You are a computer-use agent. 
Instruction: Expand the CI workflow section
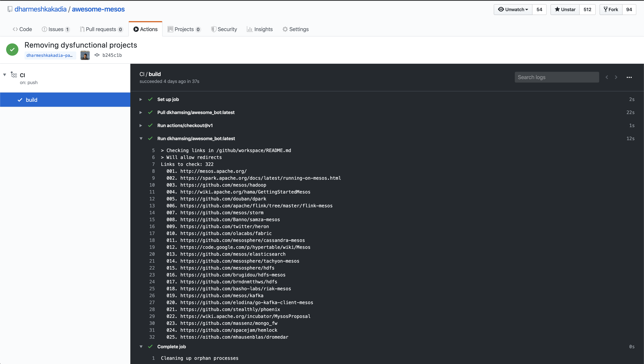(x=5, y=75)
